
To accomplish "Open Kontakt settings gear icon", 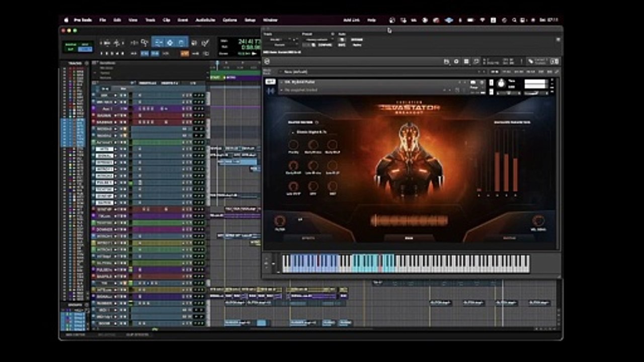I will pyautogui.click(x=456, y=61).
